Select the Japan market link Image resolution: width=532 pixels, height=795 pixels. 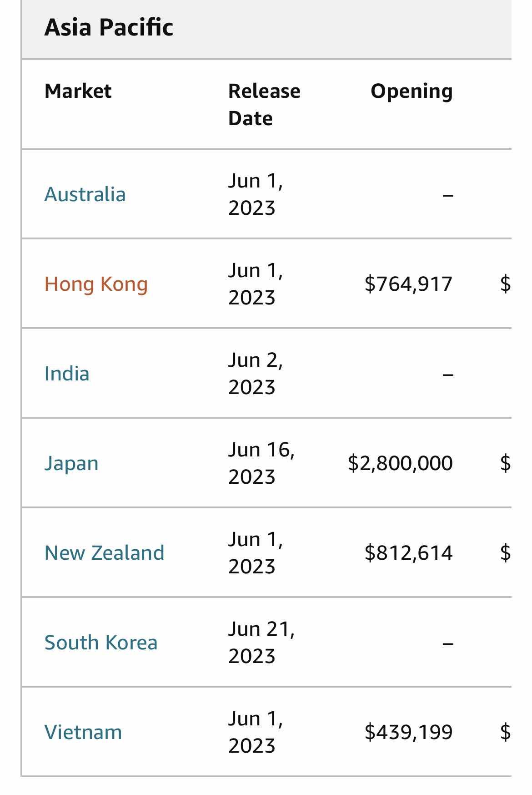71,463
